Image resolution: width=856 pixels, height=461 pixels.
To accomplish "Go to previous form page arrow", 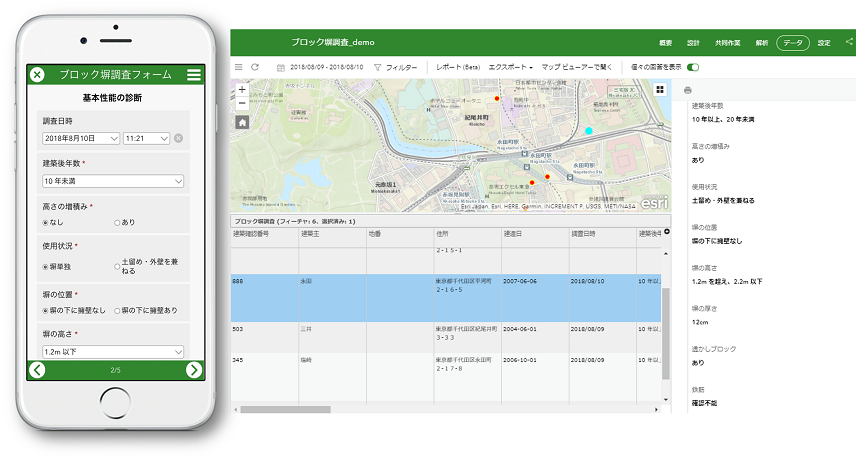I will click(x=37, y=370).
